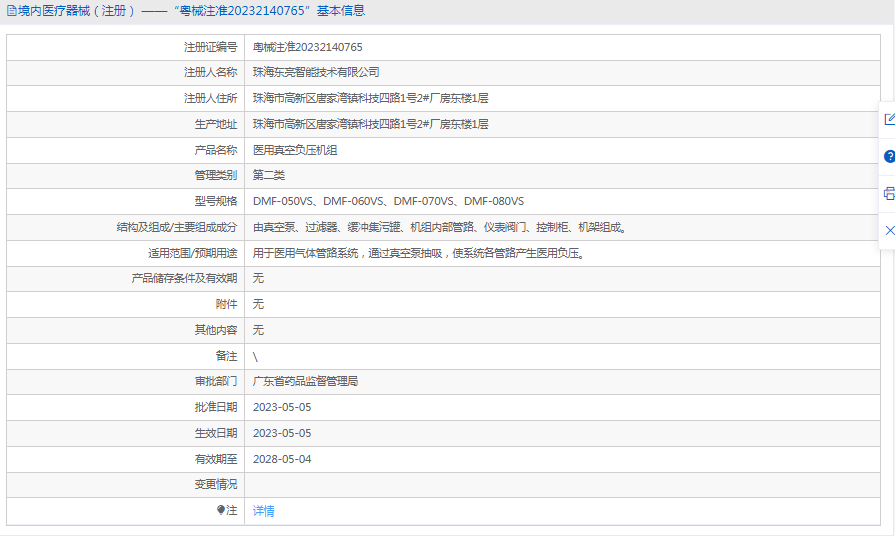Select the 珠海东亮智能技术有限公司 registrant name
This screenshot has height=536, width=895.
click(316, 72)
